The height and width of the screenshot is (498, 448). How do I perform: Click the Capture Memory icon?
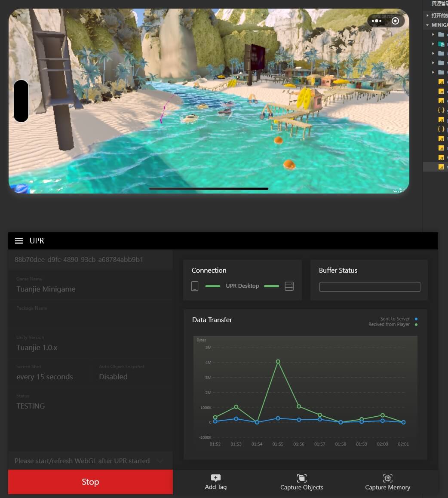click(387, 478)
